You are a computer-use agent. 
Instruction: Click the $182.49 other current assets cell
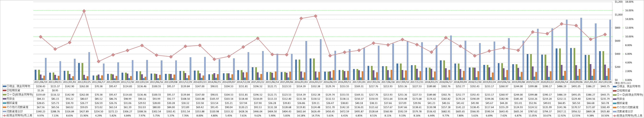point(605,107)
